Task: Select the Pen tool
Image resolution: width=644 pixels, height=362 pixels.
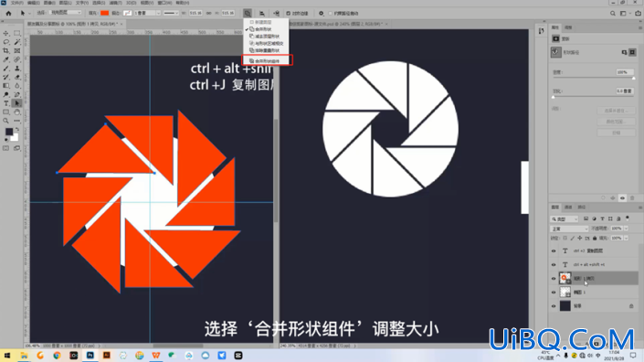Action: pyautogui.click(x=16, y=94)
